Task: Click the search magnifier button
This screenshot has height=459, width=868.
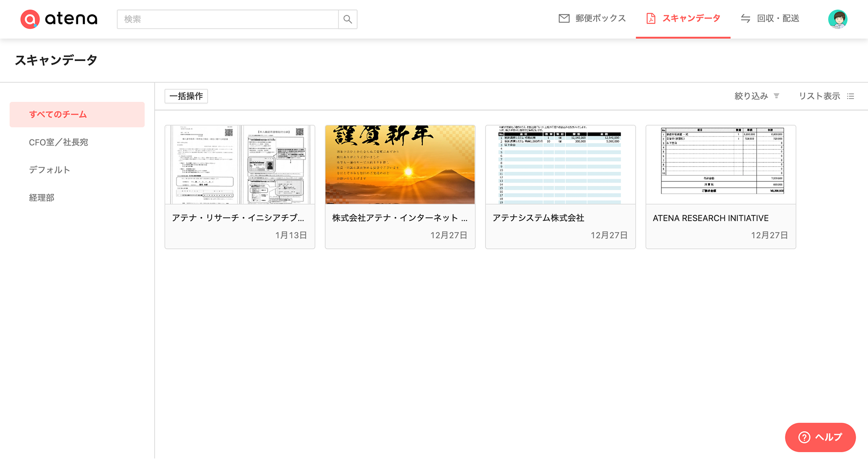Action: click(348, 19)
